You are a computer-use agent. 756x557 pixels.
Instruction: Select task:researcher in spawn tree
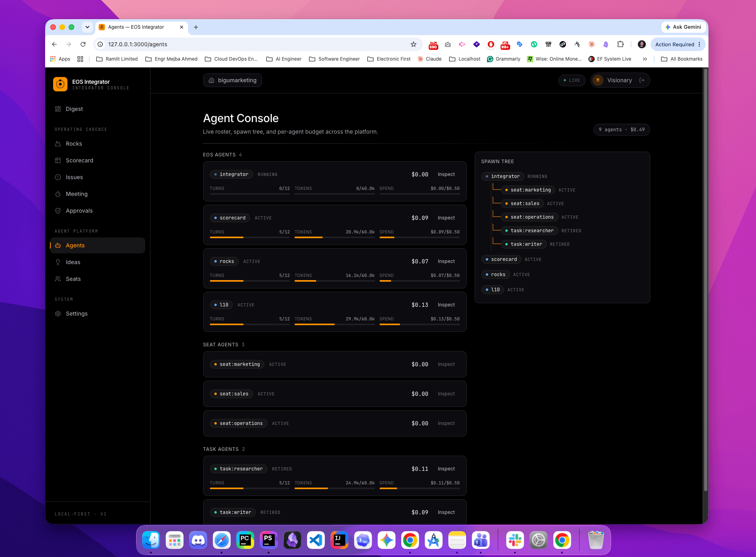click(x=529, y=231)
